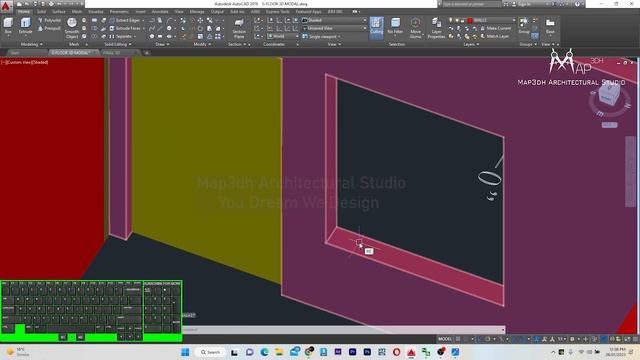The height and width of the screenshot is (360, 640).
Task: Click the taskbar Search box
Action: (210, 352)
